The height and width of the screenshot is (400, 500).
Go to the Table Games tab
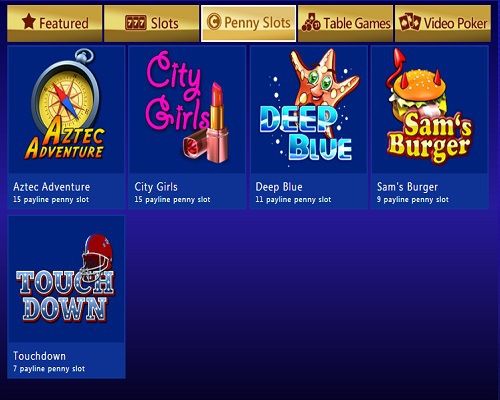tap(345, 23)
